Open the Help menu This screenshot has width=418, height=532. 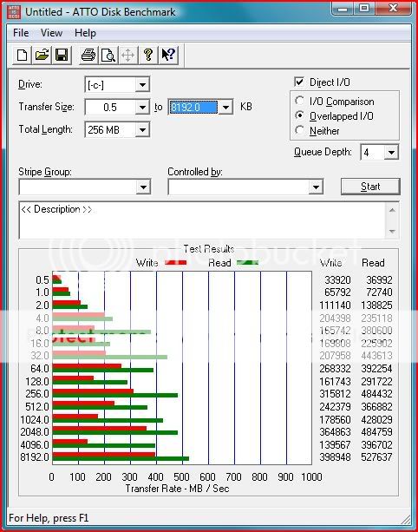pos(85,33)
